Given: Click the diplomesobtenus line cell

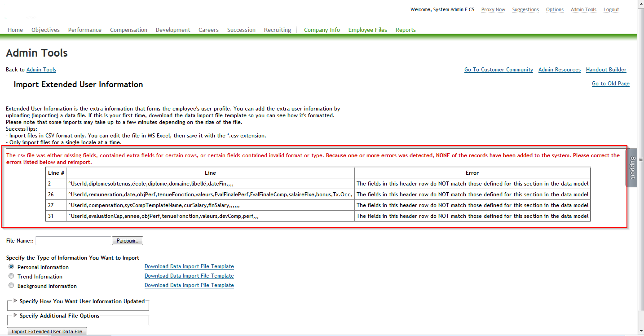Looking at the screenshot, I should click(x=210, y=184).
